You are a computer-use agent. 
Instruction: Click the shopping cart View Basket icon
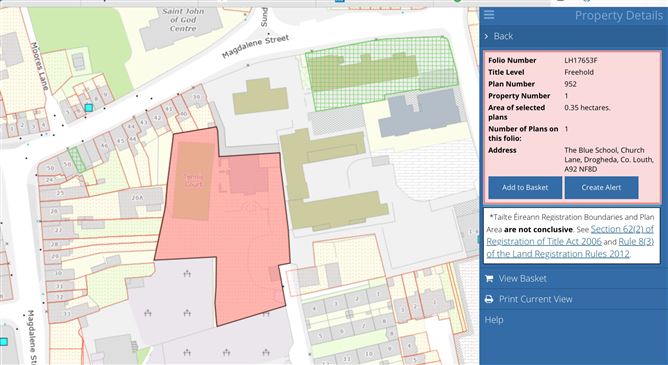tap(489, 279)
